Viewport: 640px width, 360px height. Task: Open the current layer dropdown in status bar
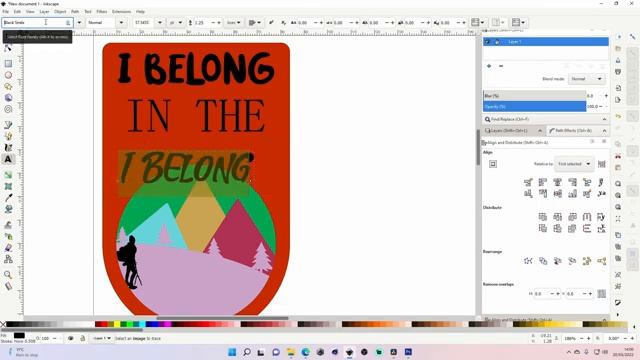click(102, 338)
